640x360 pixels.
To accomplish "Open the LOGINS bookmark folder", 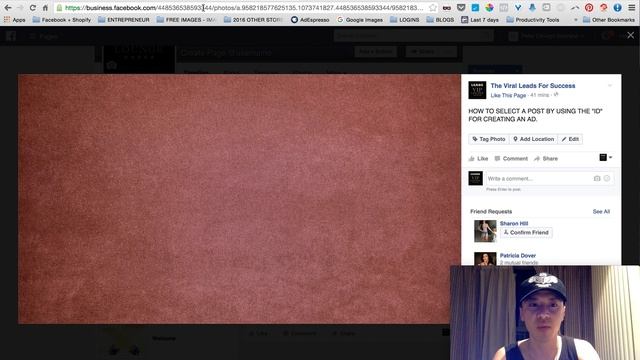I will click(404, 20).
